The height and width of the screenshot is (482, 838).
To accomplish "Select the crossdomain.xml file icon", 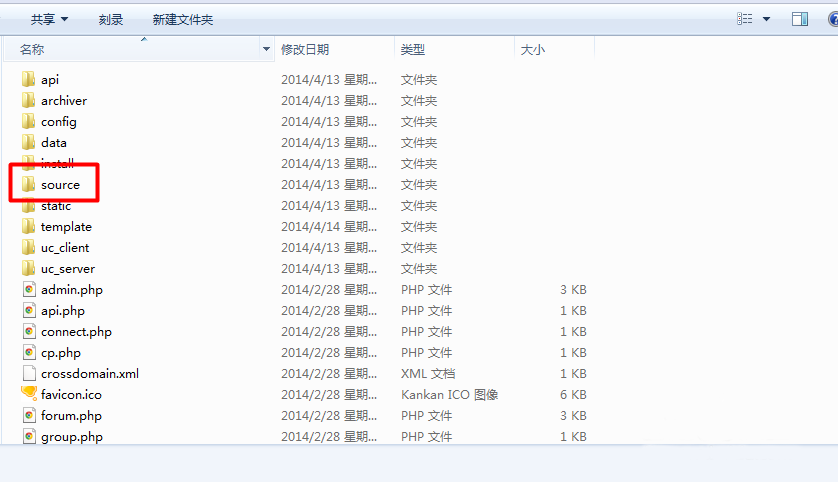I will click(x=29, y=374).
